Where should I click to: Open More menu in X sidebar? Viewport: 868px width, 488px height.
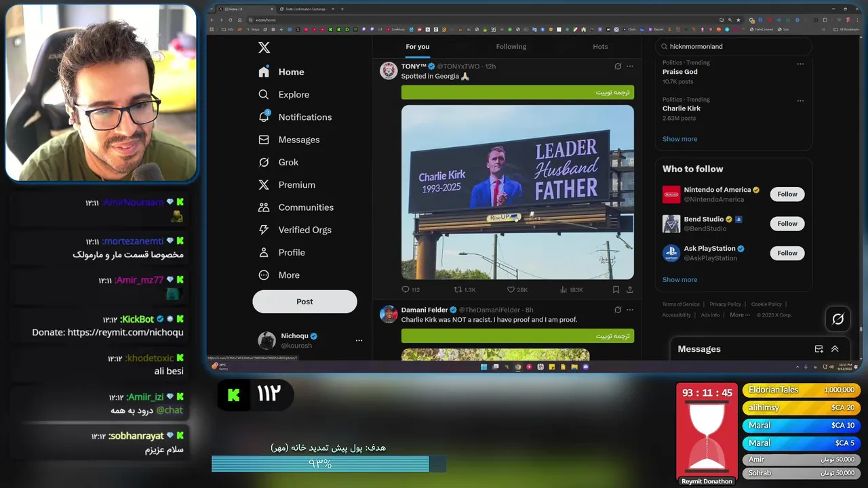pyautogui.click(x=279, y=275)
